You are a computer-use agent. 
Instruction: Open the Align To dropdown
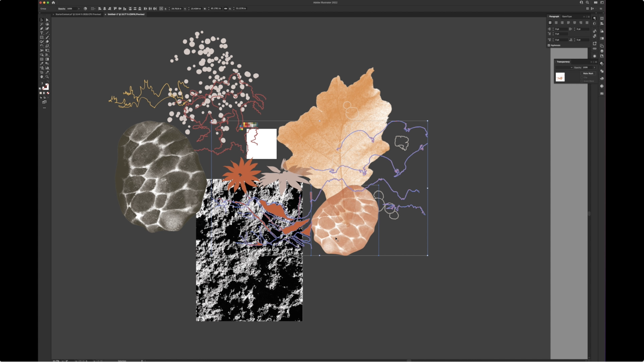93,8
